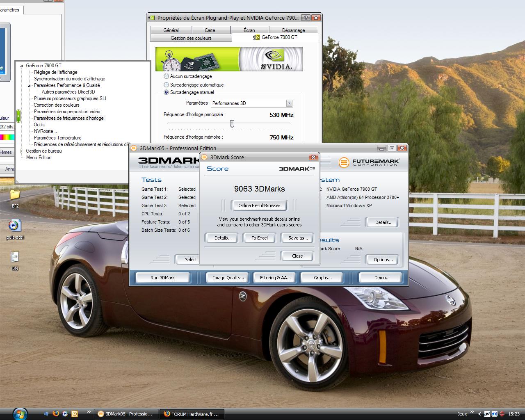
Task: Open the Général tab
Action: pyautogui.click(x=171, y=30)
